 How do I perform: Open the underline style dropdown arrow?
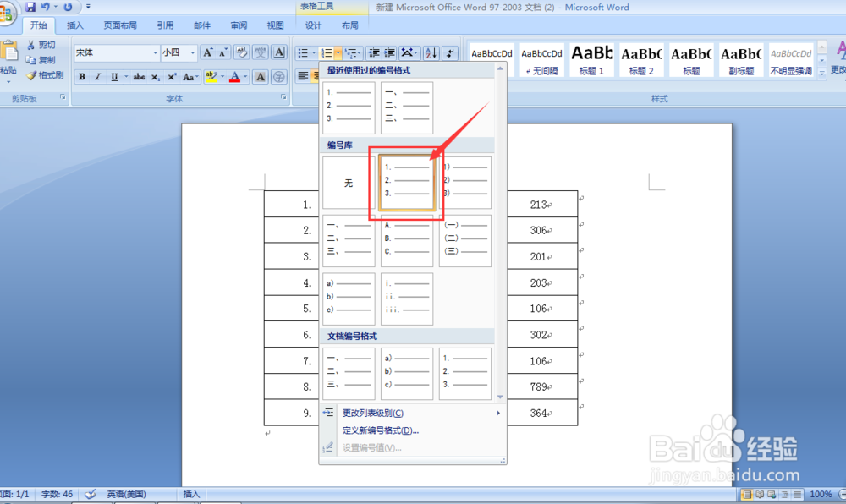pyautogui.click(x=126, y=77)
